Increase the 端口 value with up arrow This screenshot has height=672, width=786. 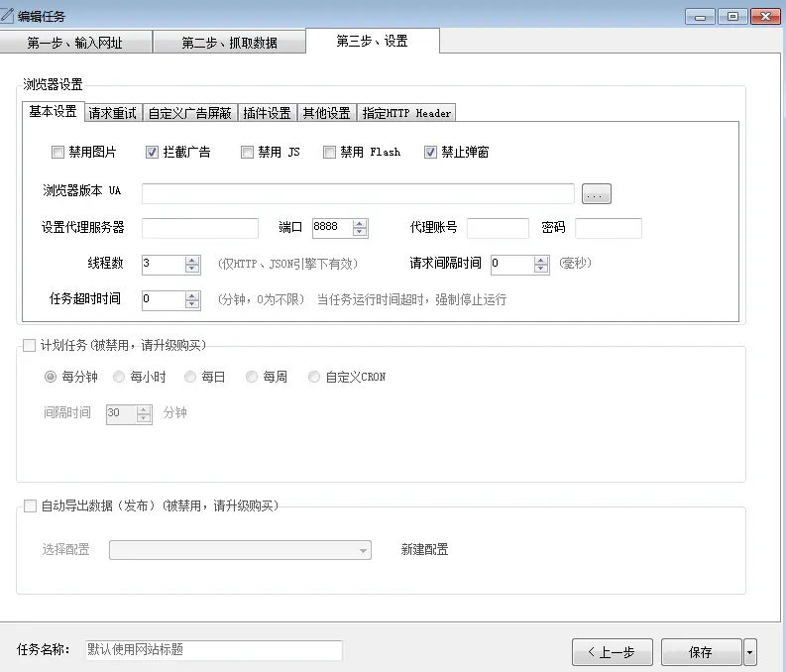coord(360,223)
